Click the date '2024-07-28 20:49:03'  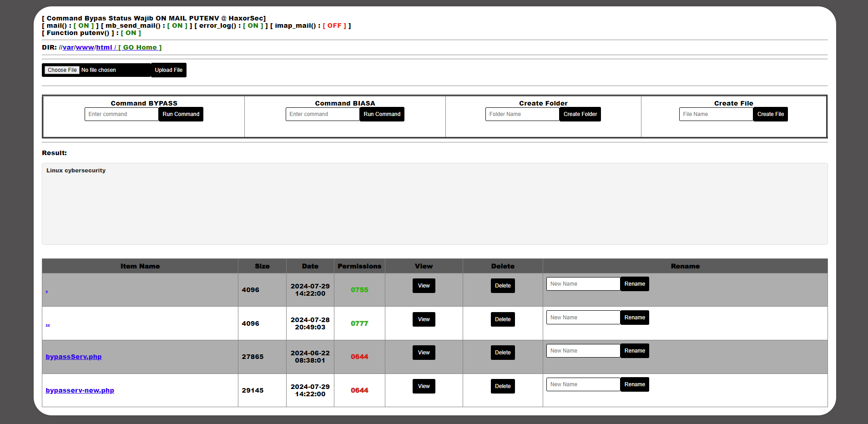310,323
